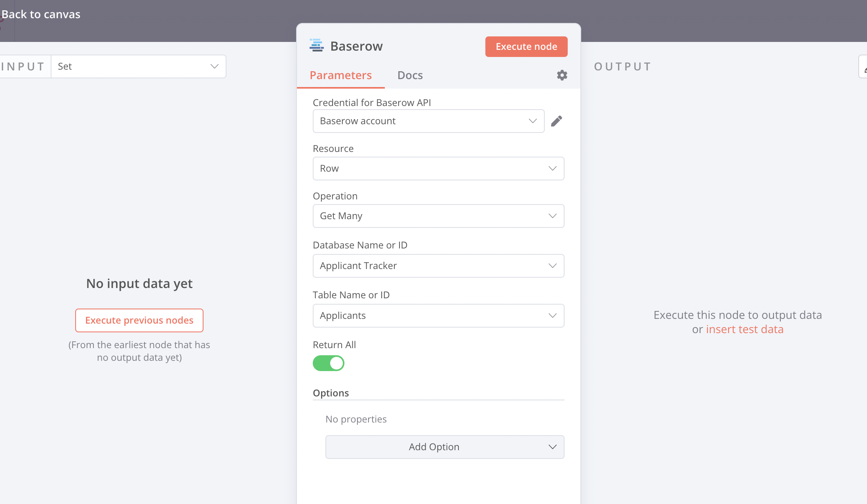
Task: Toggle the Return All switch
Action: tap(329, 363)
